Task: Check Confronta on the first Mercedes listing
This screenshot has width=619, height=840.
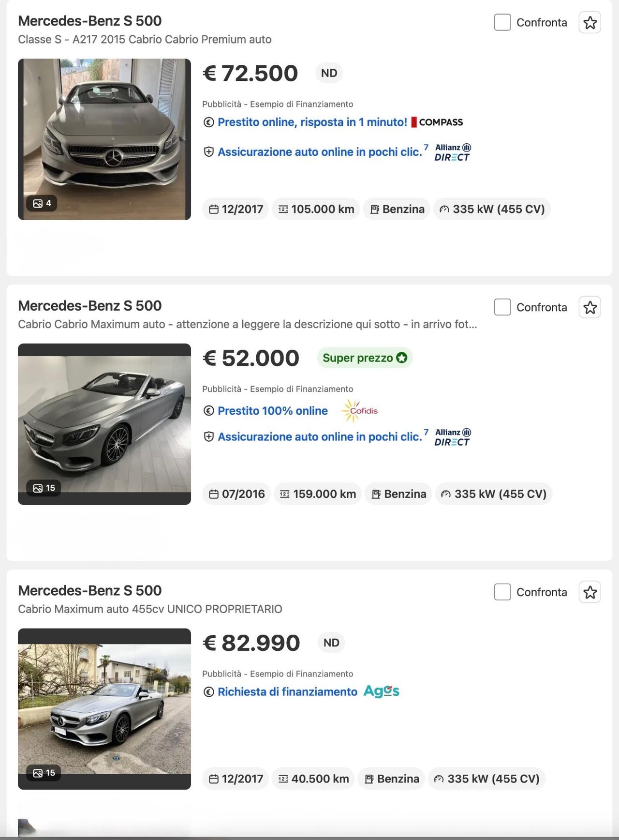Action: click(503, 22)
